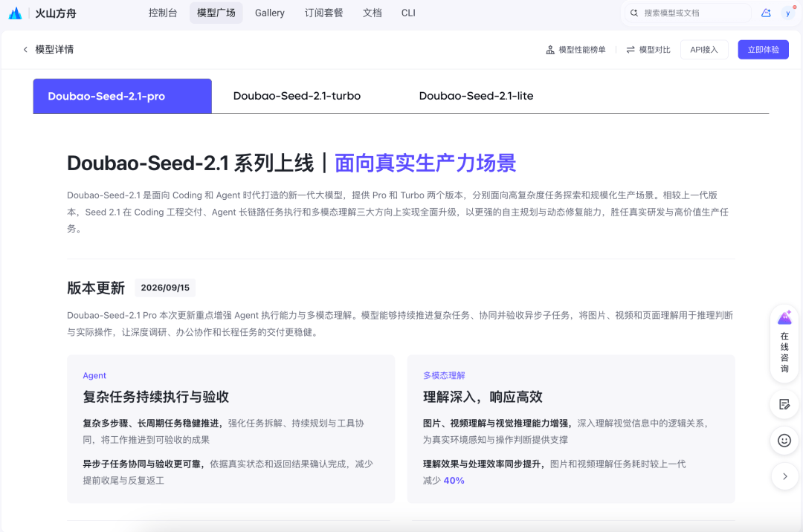Open 模型对比 model comparison
The height and width of the screenshot is (532, 803).
[x=648, y=50]
